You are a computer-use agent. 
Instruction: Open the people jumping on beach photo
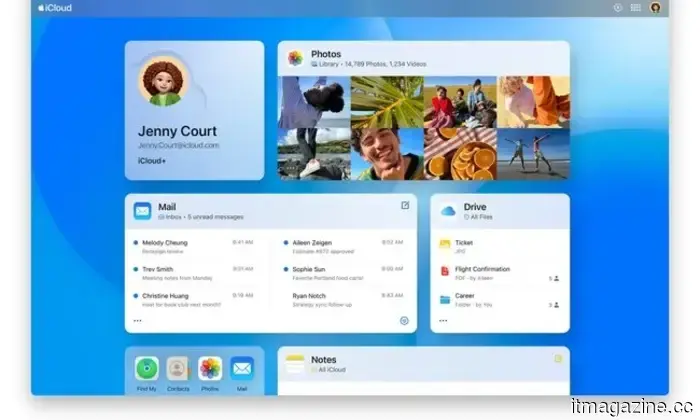(533, 154)
